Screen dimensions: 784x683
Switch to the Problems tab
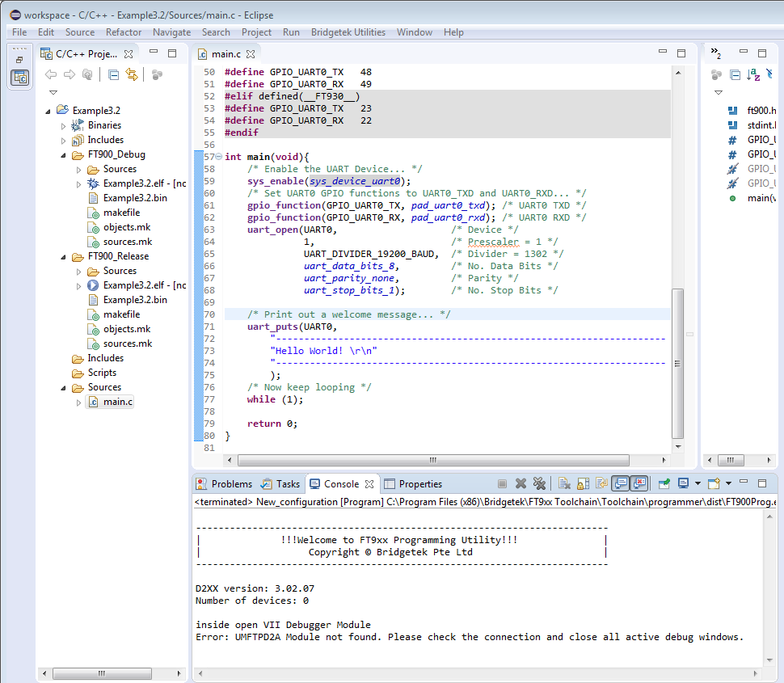[x=225, y=483]
